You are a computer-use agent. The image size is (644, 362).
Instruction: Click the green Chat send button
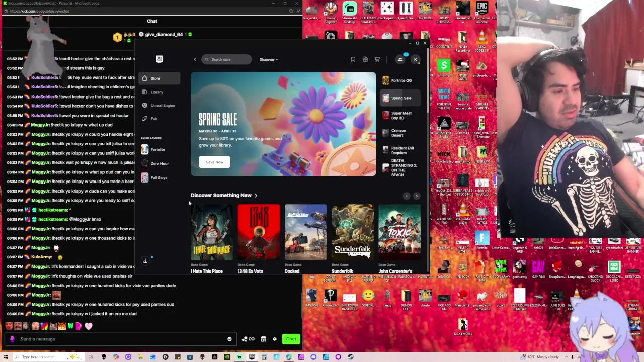(291, 339)
